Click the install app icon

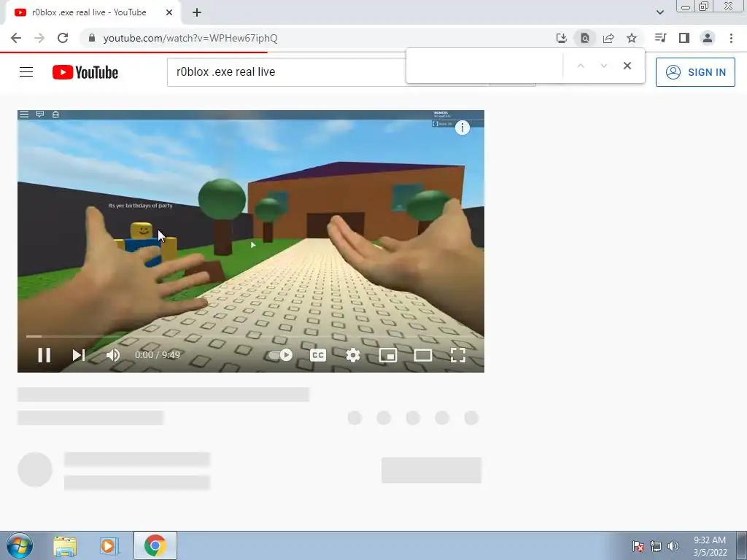tap(562, 38)
